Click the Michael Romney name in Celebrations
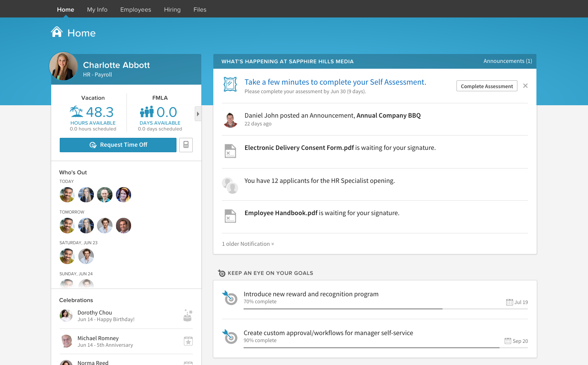 tap(98, 338)
